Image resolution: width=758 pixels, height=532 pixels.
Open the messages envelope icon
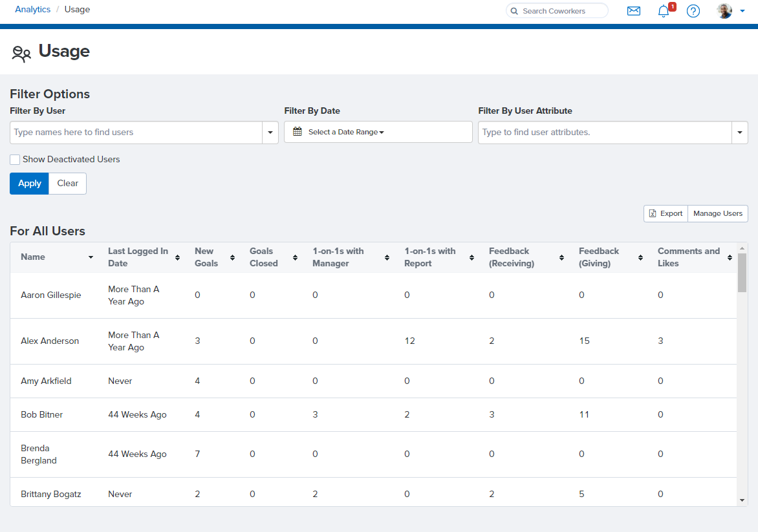[633, 11]
